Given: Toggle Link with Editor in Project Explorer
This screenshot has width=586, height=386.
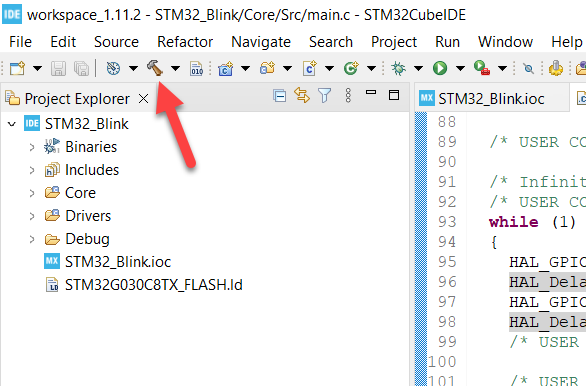Looking at the screenshot, I should click(x=302, y=95).
